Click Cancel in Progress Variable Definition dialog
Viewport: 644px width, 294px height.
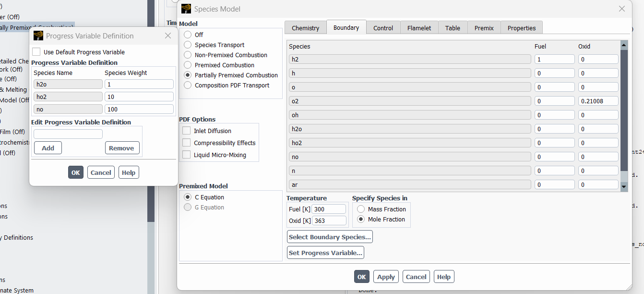pyautogui.click(x=101, y=172)
